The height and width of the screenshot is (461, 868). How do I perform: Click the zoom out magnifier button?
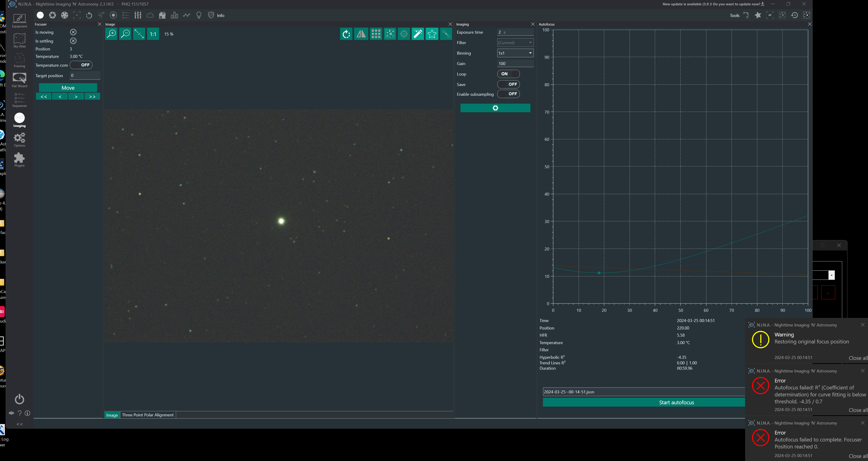[125, 34]
